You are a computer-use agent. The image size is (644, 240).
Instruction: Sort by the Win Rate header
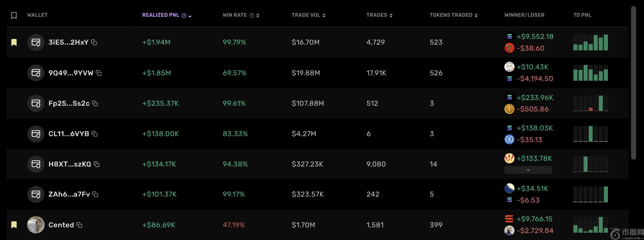click(x=235, y=15)
